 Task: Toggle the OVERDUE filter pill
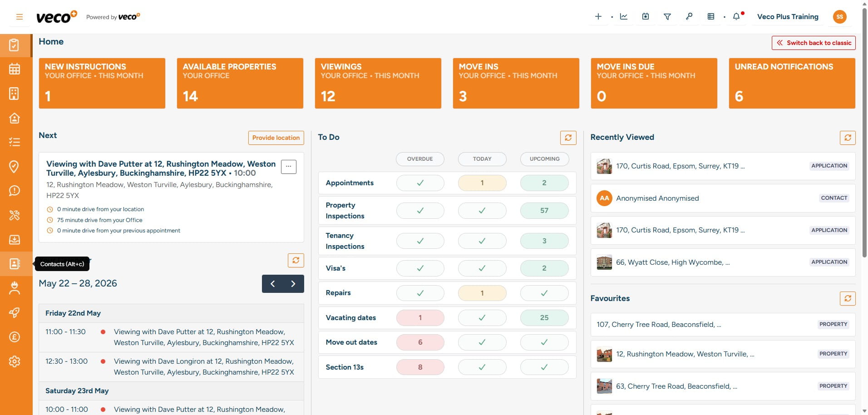pos(420,159)
